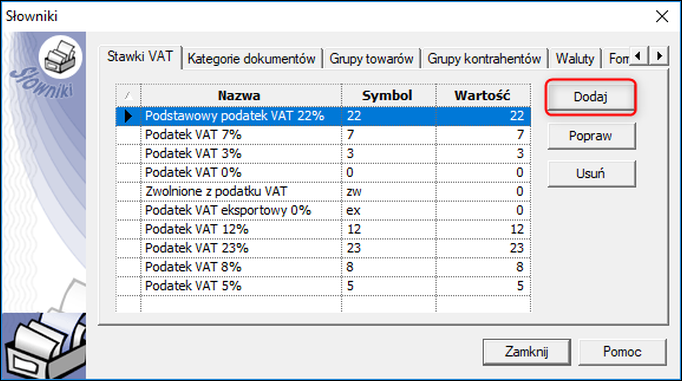Click the Zamknij button
Viewport: 682px width, 381px height.
click(526, 351)
